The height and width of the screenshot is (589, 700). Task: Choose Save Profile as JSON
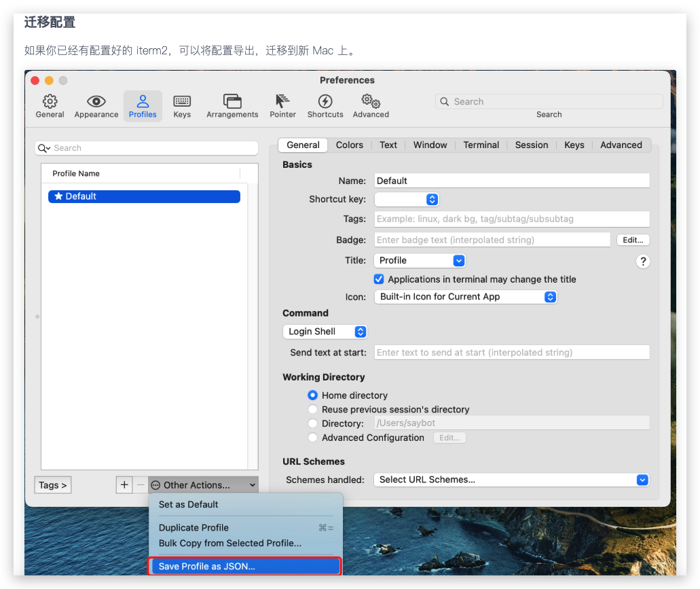click(x=245, y=566)
